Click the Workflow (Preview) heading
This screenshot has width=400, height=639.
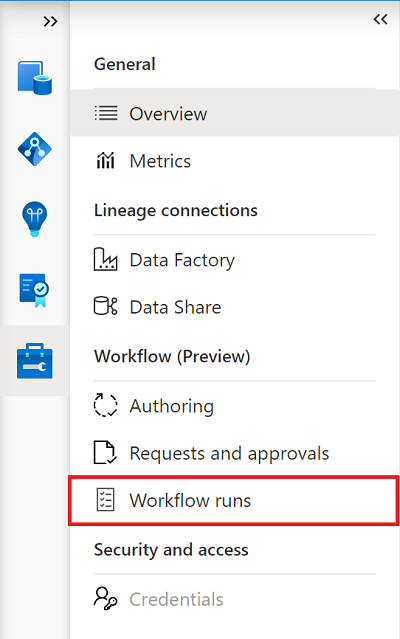172,357
